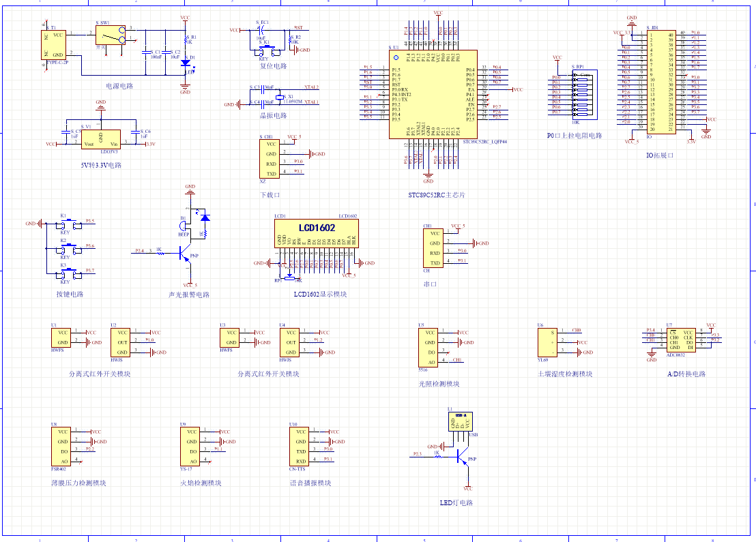Select the ADC0832 converter chip U7
This screenshot has width=756, height=542.
coord(680,338)
